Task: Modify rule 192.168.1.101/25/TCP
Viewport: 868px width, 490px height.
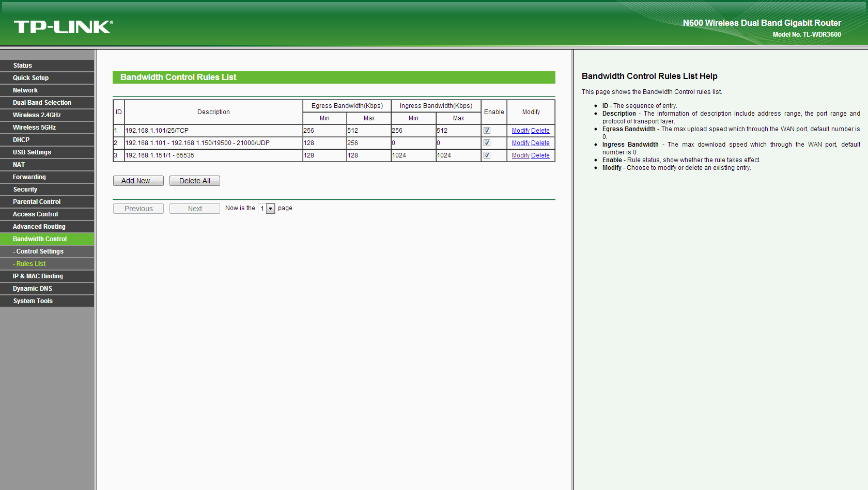Action: (x=521, y=131)
